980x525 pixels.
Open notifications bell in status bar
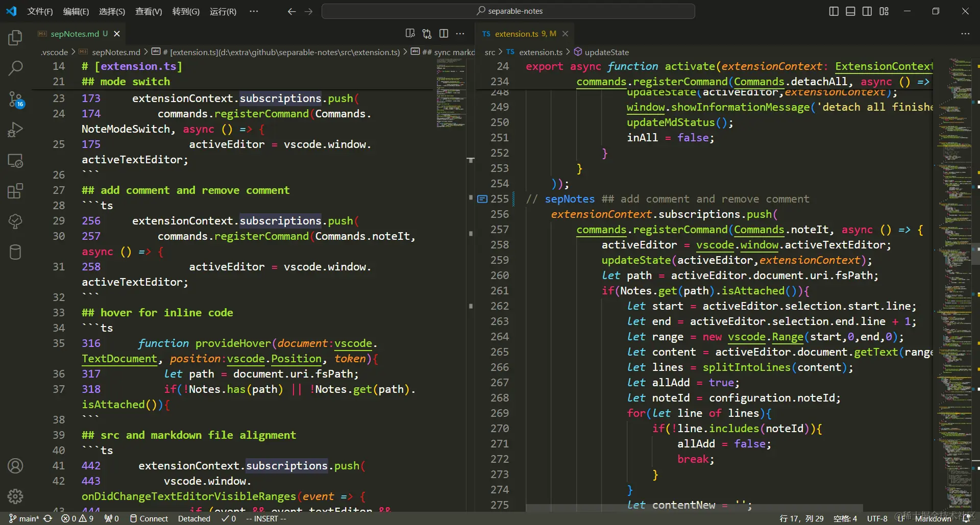966,518
